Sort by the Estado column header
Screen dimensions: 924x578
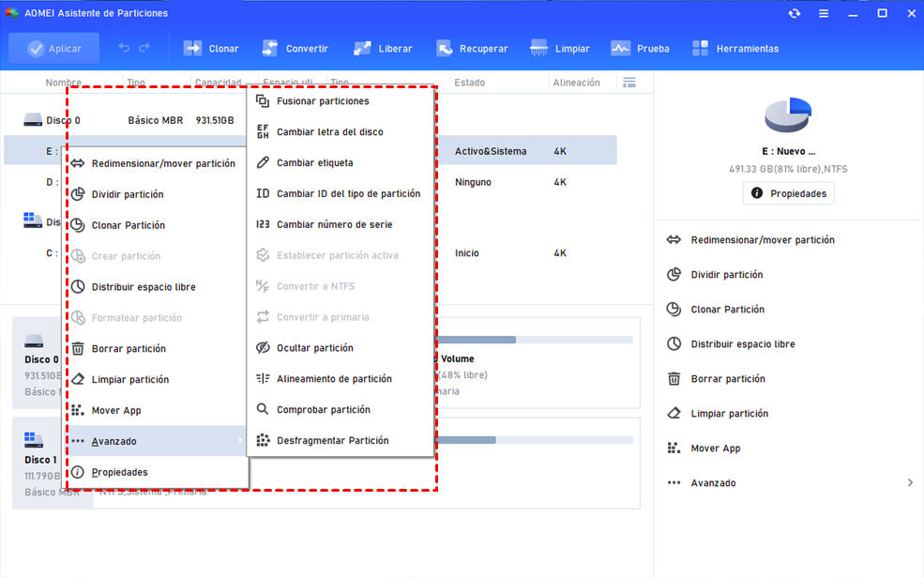[x=470, y=83]
